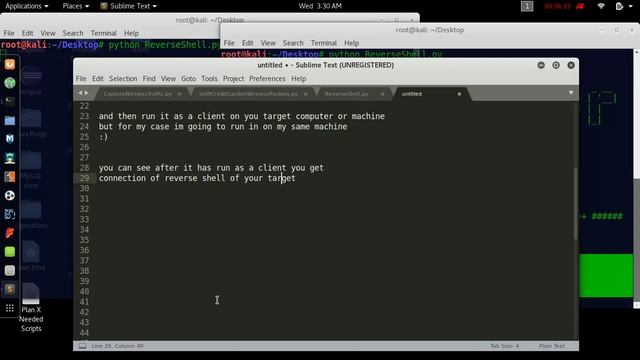Screen dimensions: 640x360
Task: Open the Sublime Text app menu in top bar
Action: pos(129,6)
